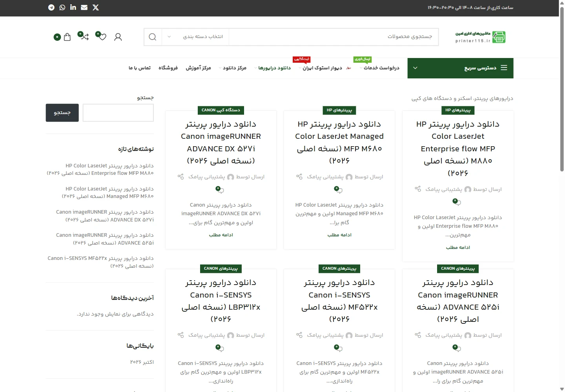Click the پرینترهای HP tag on M680 card
Viewport: 565px width, 392px height.
tap(339, 110)
